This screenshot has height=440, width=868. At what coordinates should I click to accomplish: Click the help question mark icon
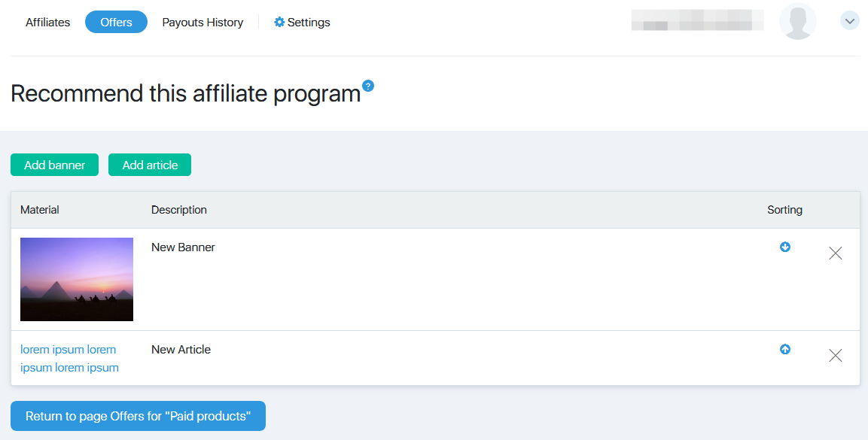(x=367, y=86)
